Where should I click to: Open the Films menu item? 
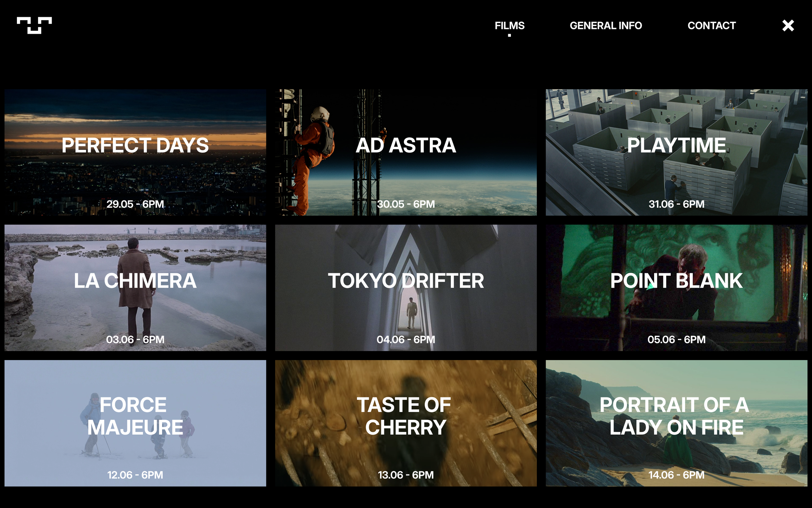point(509,26)
